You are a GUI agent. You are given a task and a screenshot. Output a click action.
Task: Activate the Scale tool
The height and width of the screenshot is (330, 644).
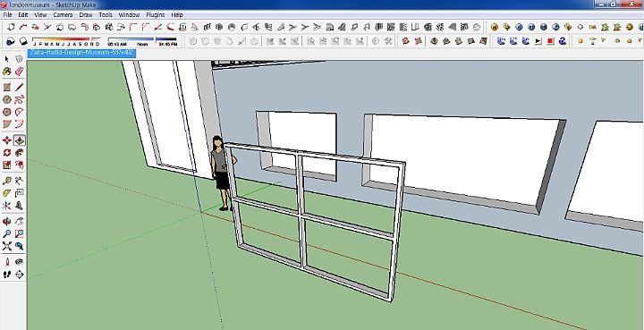click(7, 165)
